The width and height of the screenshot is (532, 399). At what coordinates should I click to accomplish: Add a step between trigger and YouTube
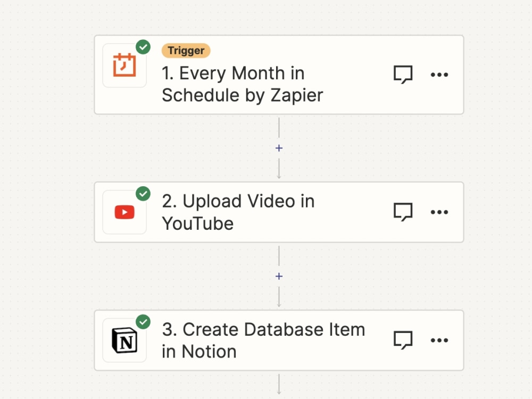(x=279, y=148)
